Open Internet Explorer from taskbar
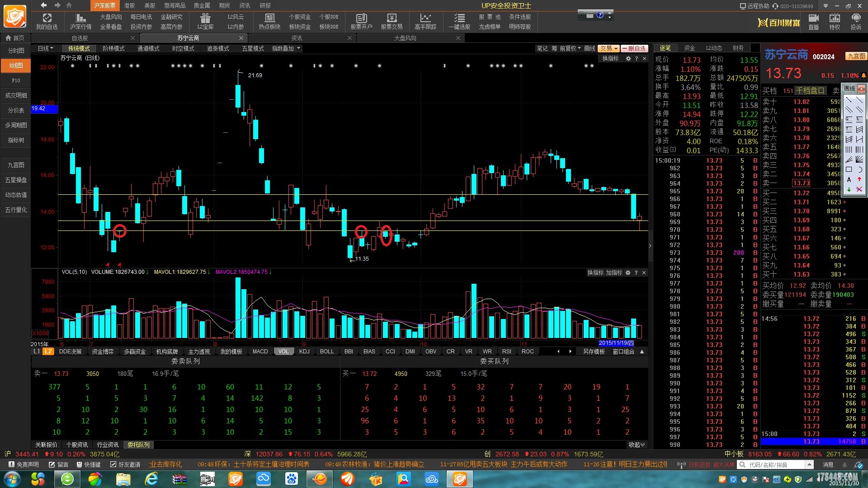This screenshot has width=868, height=488. (x=151, y=479)
